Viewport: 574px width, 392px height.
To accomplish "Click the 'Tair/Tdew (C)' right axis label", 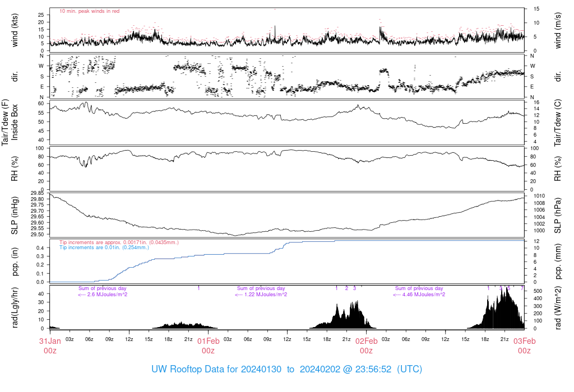I will tap(558, 122).
